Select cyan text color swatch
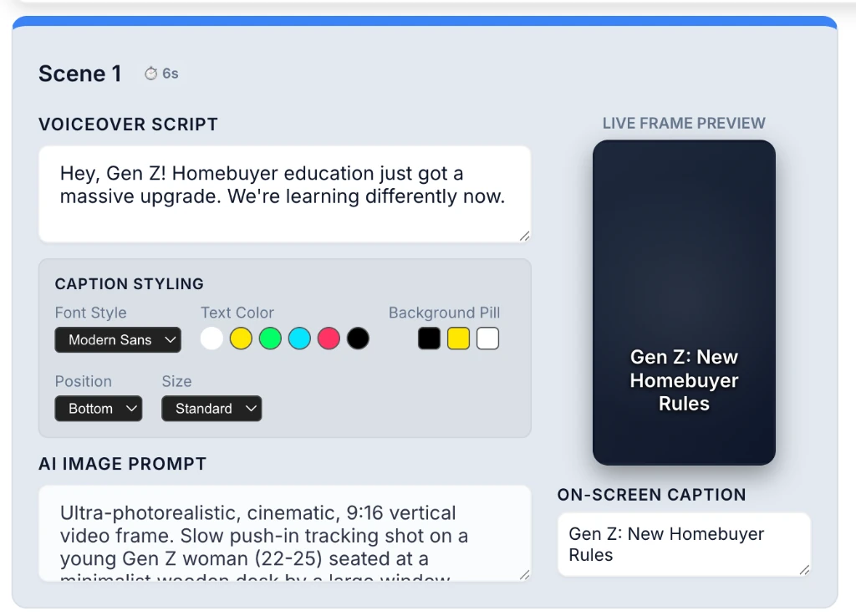The image size is (856, 616). [x=300, y=339]
